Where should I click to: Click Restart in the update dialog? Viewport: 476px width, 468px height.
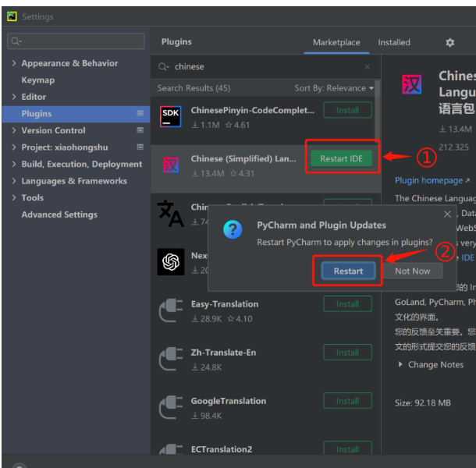(348, 271)
